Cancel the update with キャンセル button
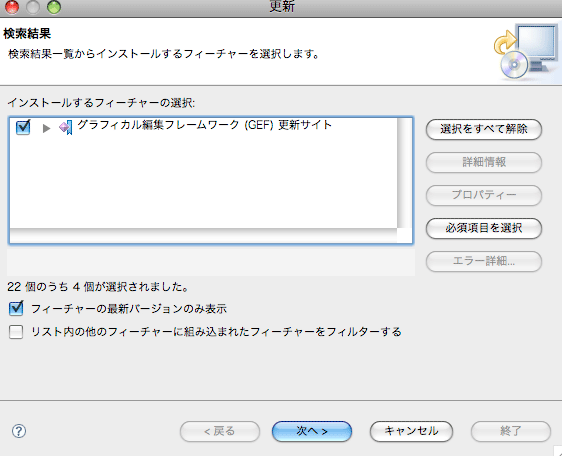The image size is (562, 456). 411,431
